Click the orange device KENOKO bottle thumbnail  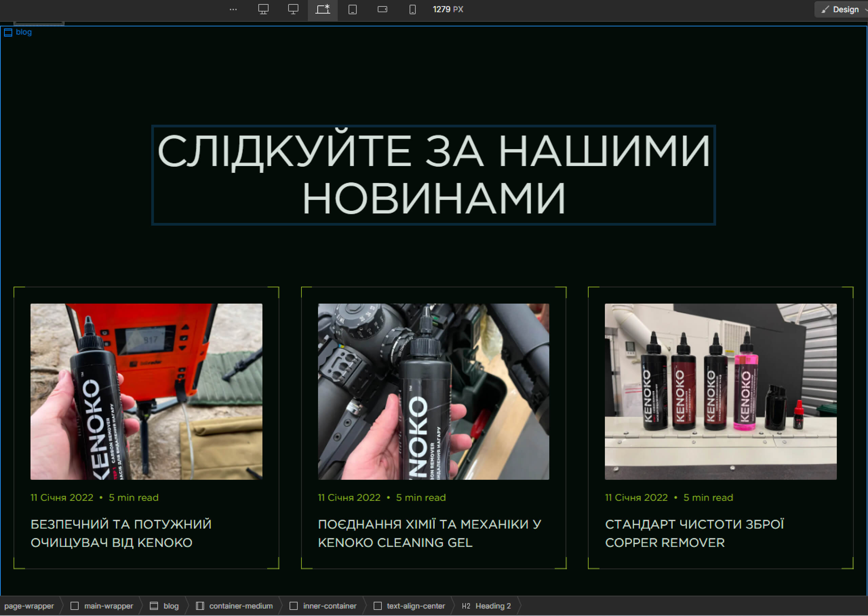coord(146,391)
